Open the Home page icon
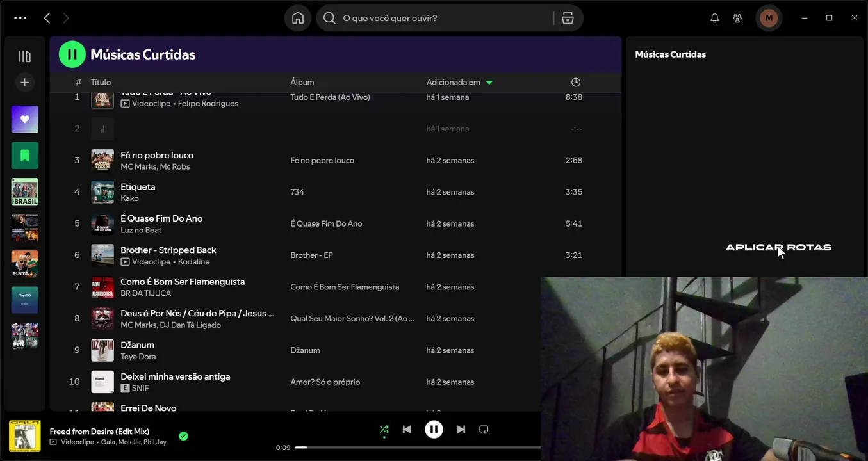 coord(298,18)
